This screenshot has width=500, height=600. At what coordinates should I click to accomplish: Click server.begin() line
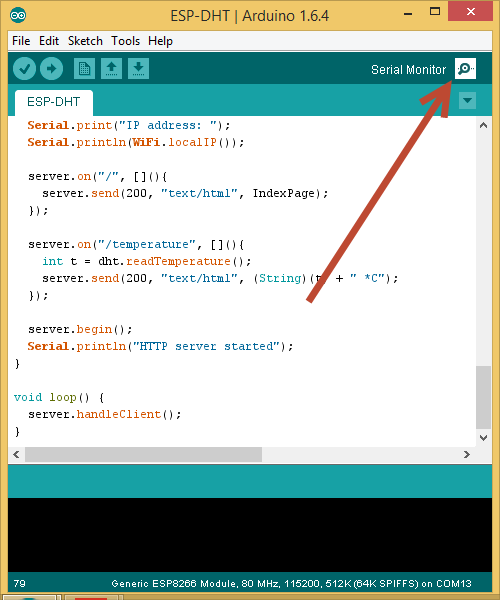[x=80, y=329]
